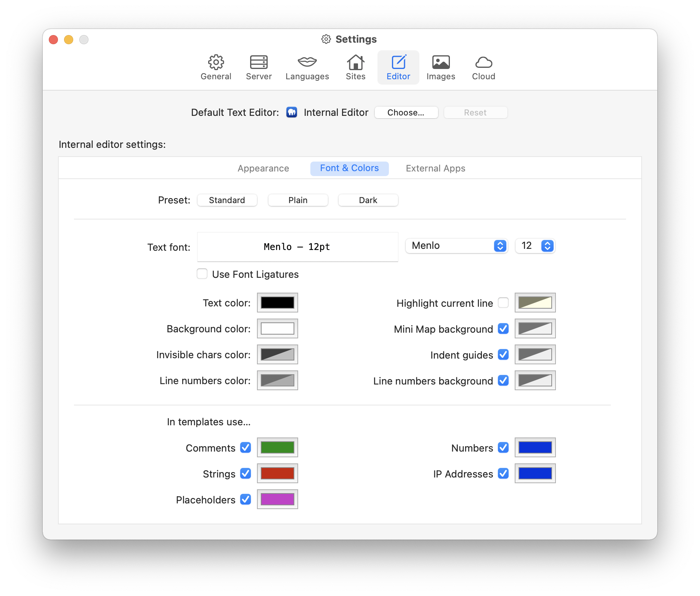Open the Invisible chars color swatch
The height and width of the screenshot is (596, 700).
pos(278,354)
